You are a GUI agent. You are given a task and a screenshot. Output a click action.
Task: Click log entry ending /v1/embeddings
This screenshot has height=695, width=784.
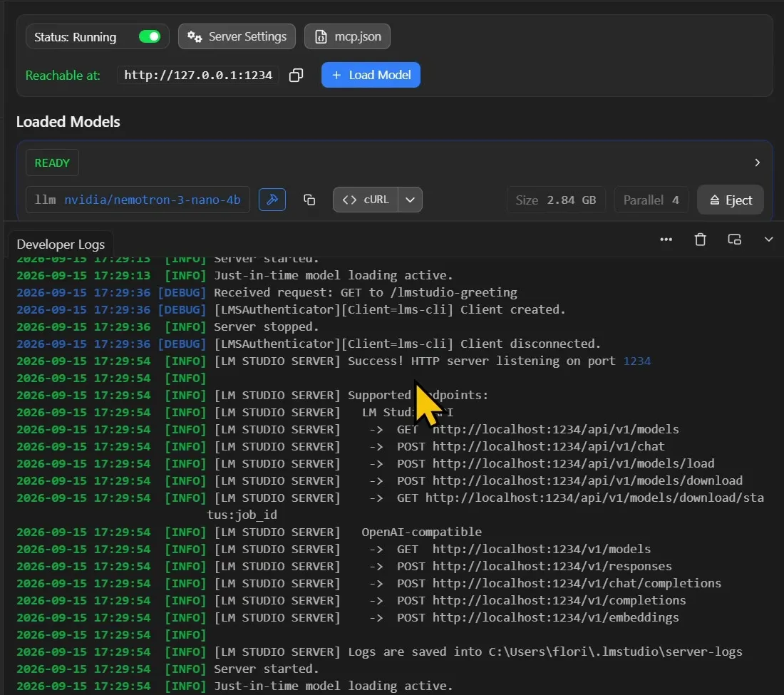click(x=348, y=617)
